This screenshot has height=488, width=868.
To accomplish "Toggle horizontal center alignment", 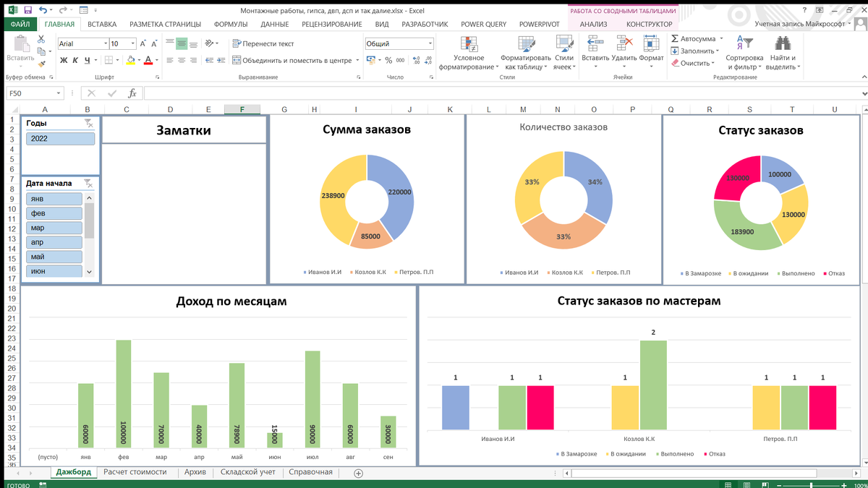I will (182, 61).
